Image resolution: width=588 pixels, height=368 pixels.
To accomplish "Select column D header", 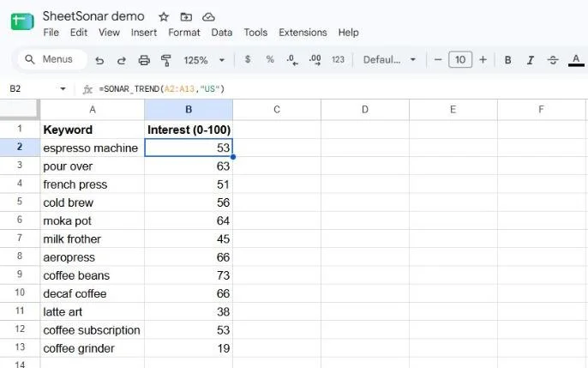I will [x=365, y=110].
